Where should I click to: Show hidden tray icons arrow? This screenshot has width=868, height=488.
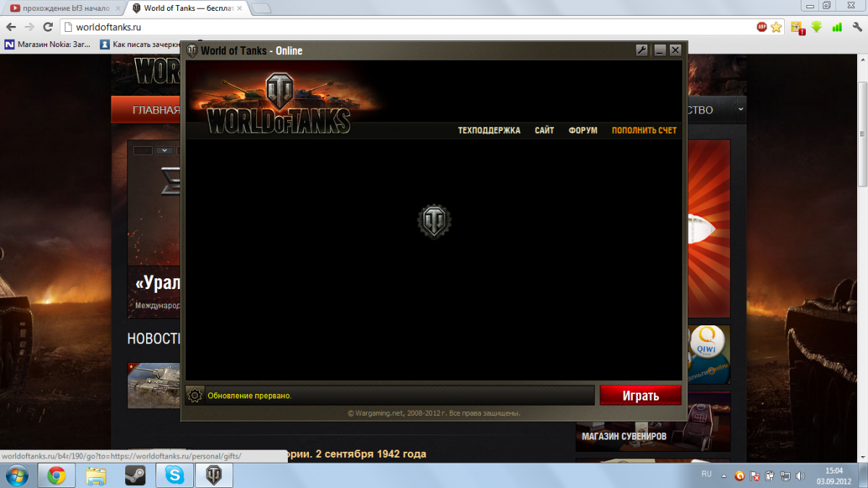[x=725, y=475]
